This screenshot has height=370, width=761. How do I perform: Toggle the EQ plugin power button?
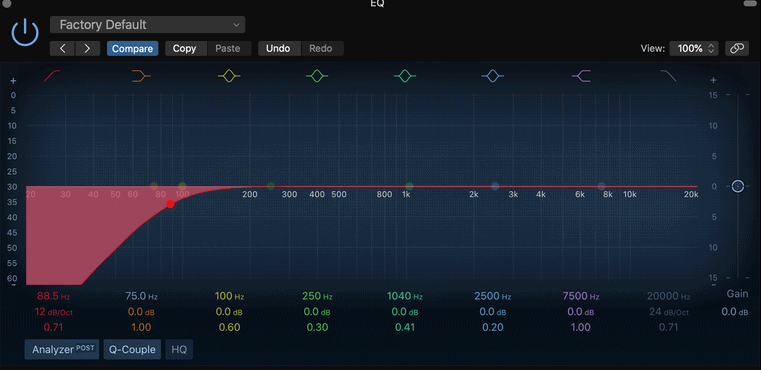25,33
